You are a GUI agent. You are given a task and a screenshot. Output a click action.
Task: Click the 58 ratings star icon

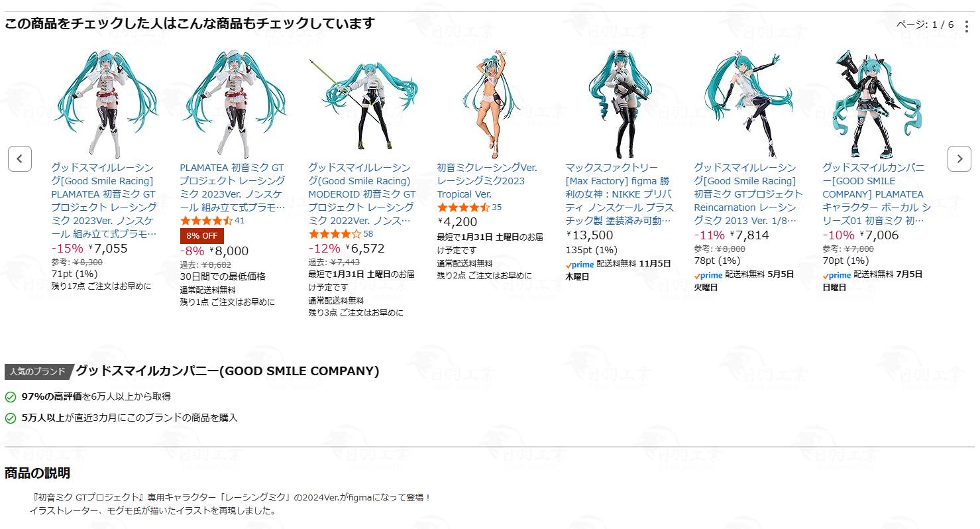pos(335,234)
